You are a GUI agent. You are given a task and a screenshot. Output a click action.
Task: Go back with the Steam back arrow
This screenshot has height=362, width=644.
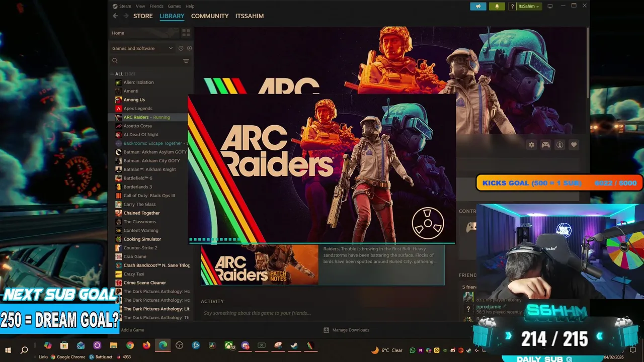coord(115,16)
